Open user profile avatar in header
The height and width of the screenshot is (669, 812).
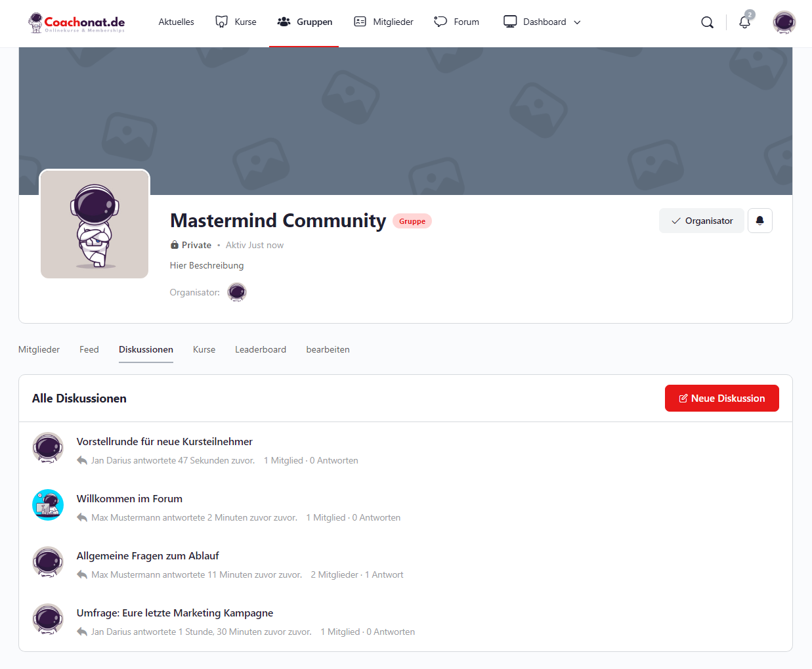(784, 22)
